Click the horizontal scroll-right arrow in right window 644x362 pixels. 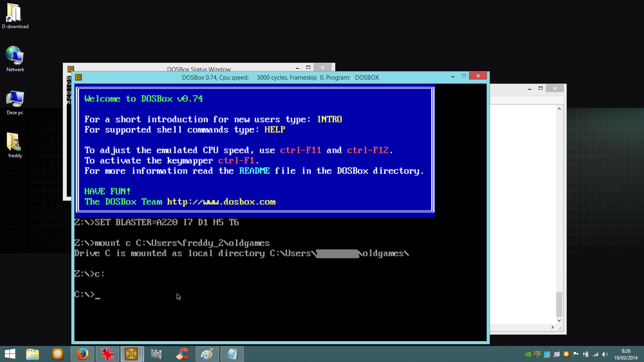tap(553, 327)
